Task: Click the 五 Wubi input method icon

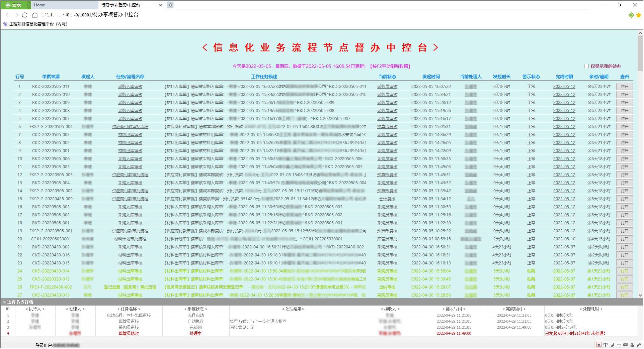Action: pyautogui.click(x=599, y=345)
